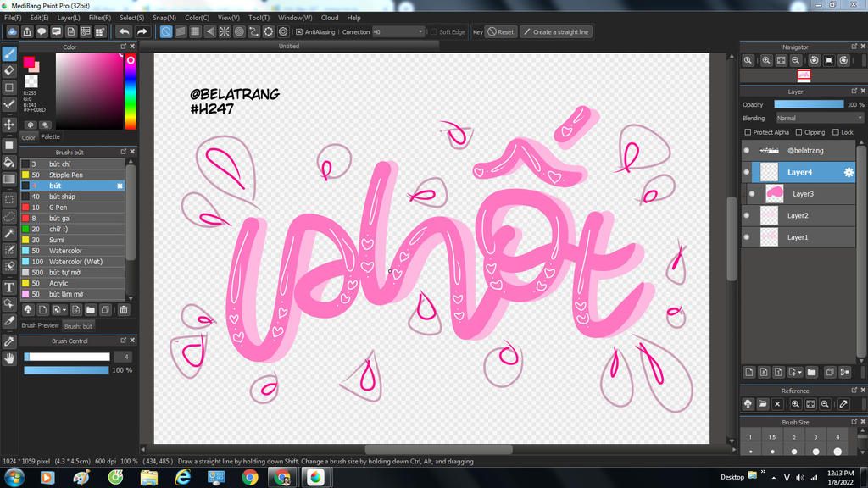Viewport: 868px width, 488px height.
Task: Select the Lasso tool
Action: click(x=9, y=216)
